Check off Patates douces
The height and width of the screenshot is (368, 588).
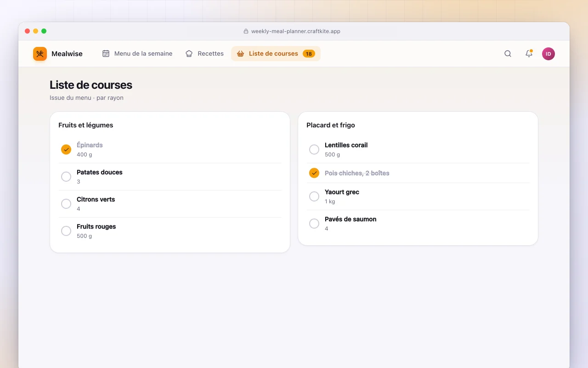point(66,177)
